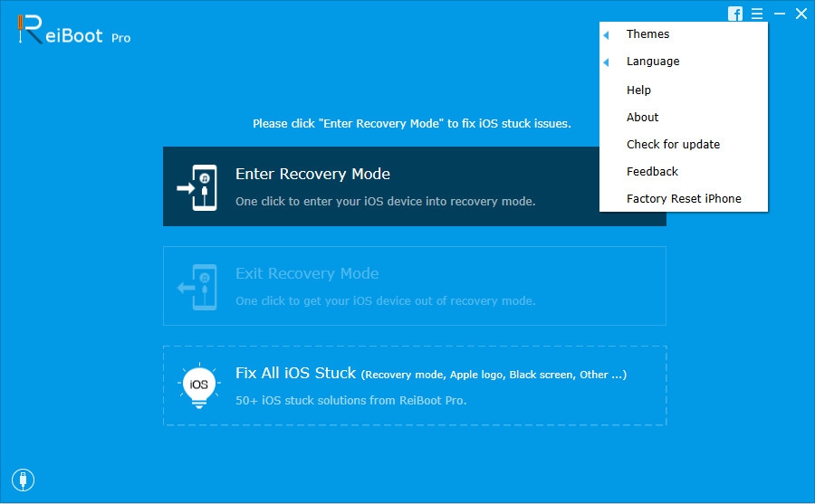Click the Exit Recovery Mode phone icon
Viewport: 815px width, 504px height.
[197, 287]
